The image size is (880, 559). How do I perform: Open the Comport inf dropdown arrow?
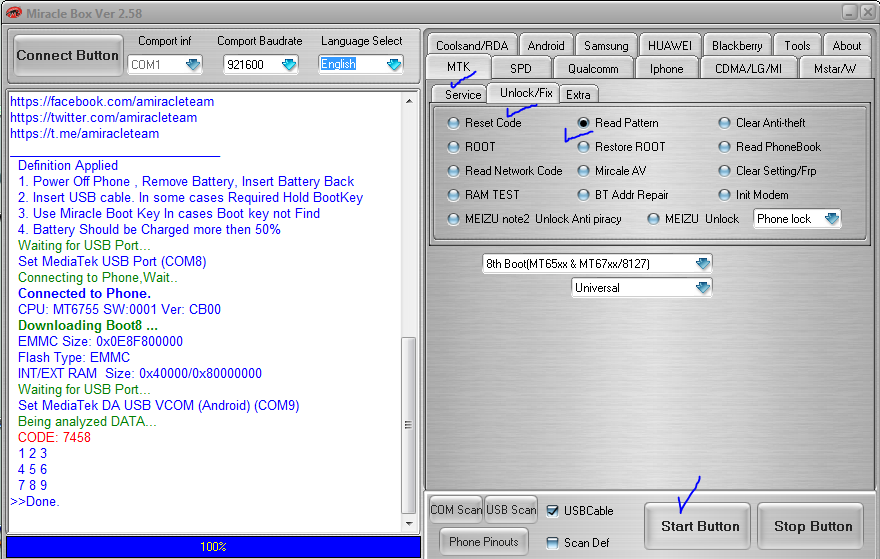pyautogui.click(x=193, y=65)
